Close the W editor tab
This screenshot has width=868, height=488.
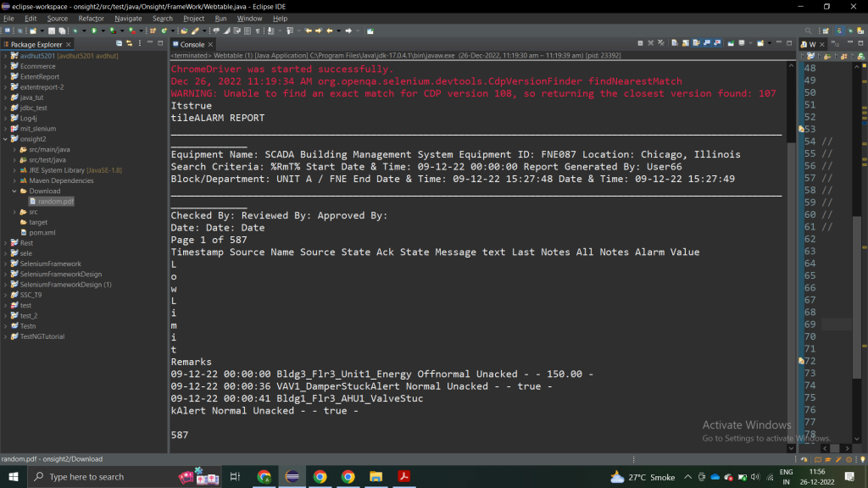pyautogui.click(x=822, y=44)
